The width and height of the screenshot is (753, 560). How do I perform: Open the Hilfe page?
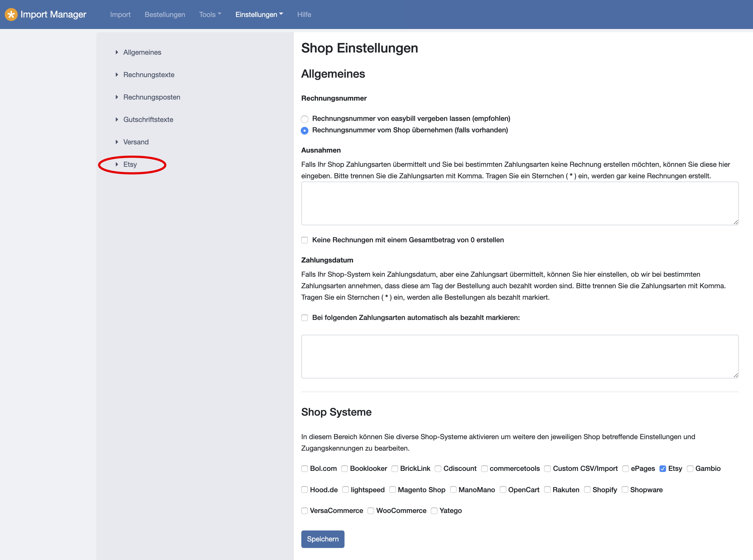click(304, 14)
